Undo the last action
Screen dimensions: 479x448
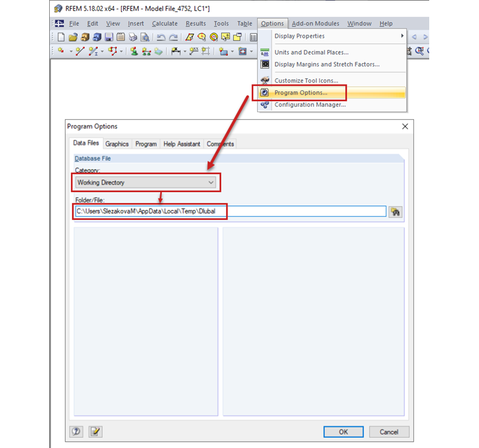coord(161,37)
